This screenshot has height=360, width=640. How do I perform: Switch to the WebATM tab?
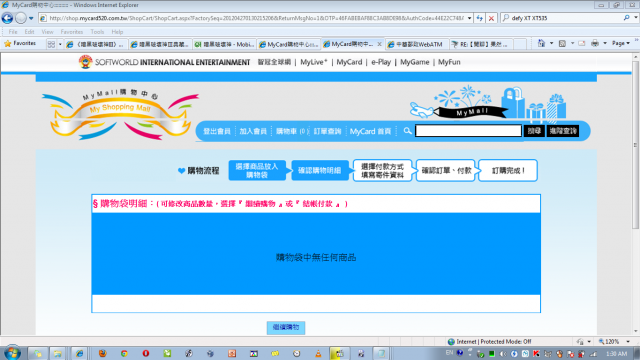[x=417, y=44]
